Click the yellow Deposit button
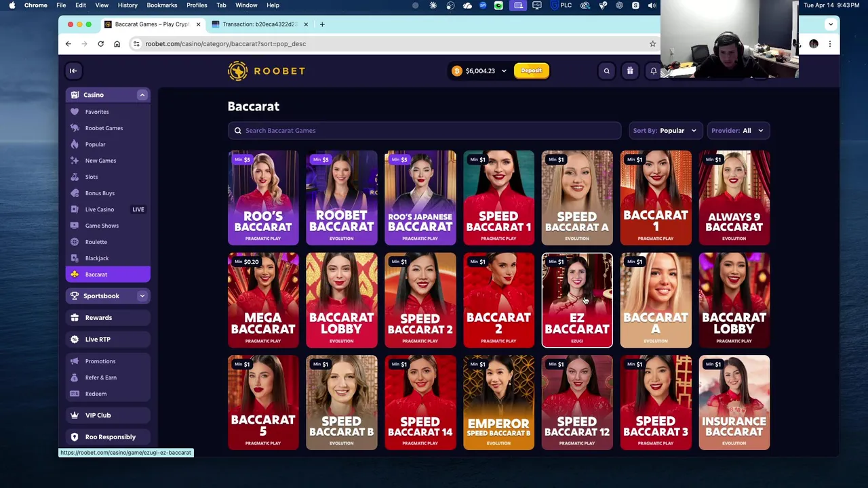868x488 pixels. point(532,70)
